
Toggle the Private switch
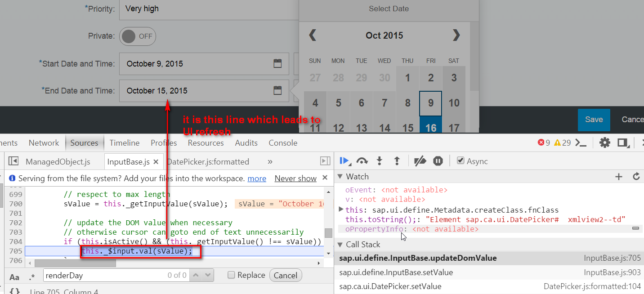click(138, 36)
